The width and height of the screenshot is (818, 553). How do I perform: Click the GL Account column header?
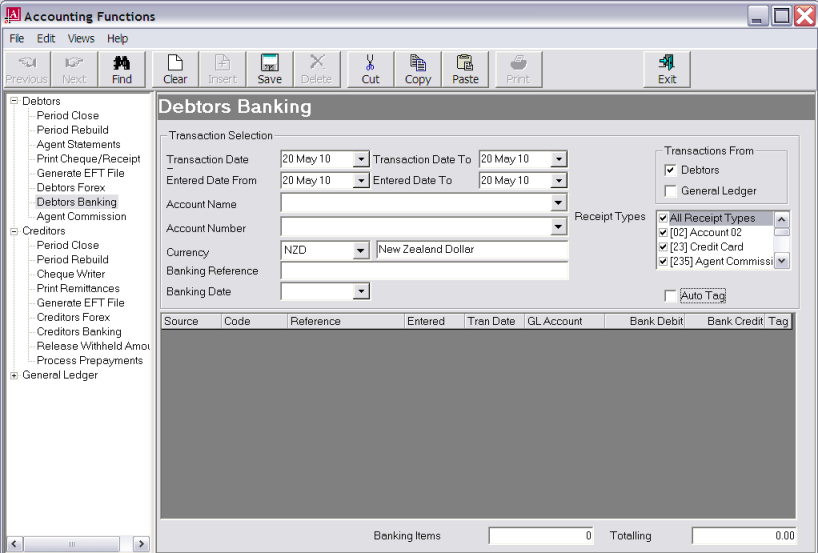pos(564,321)
